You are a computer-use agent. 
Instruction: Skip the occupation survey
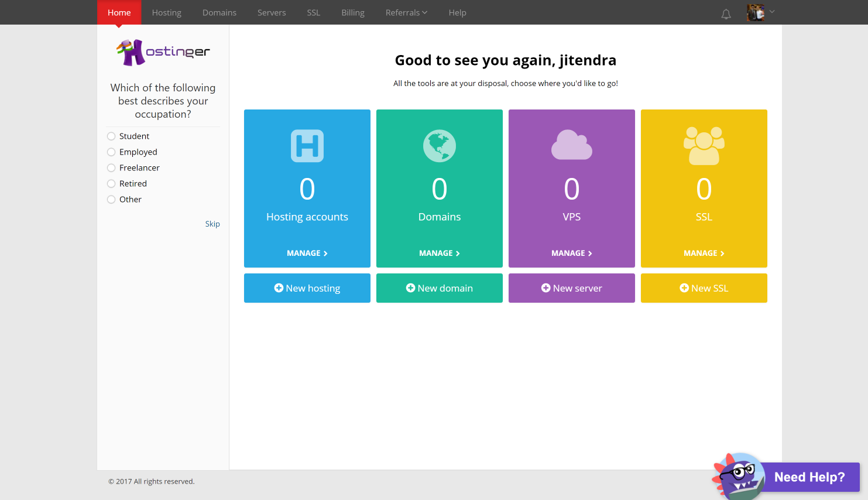coord(212,224)
